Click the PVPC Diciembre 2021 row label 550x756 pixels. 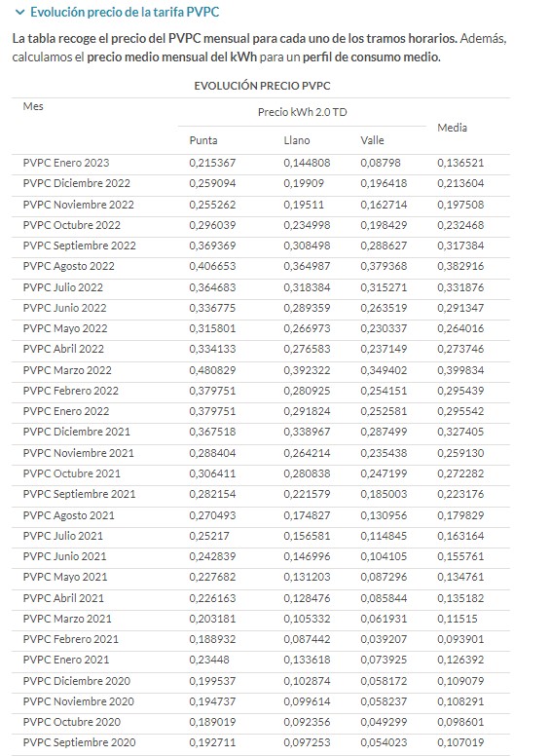pyautogui.click(x=77, y=432)
